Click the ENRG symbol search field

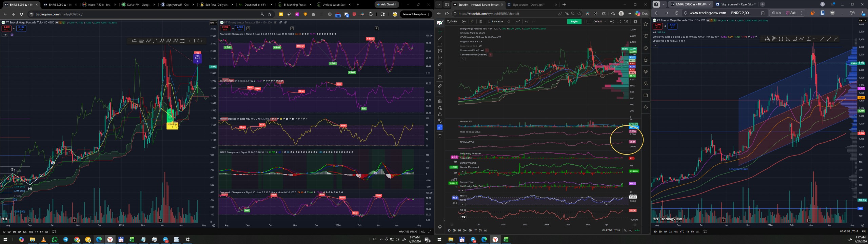453,21
